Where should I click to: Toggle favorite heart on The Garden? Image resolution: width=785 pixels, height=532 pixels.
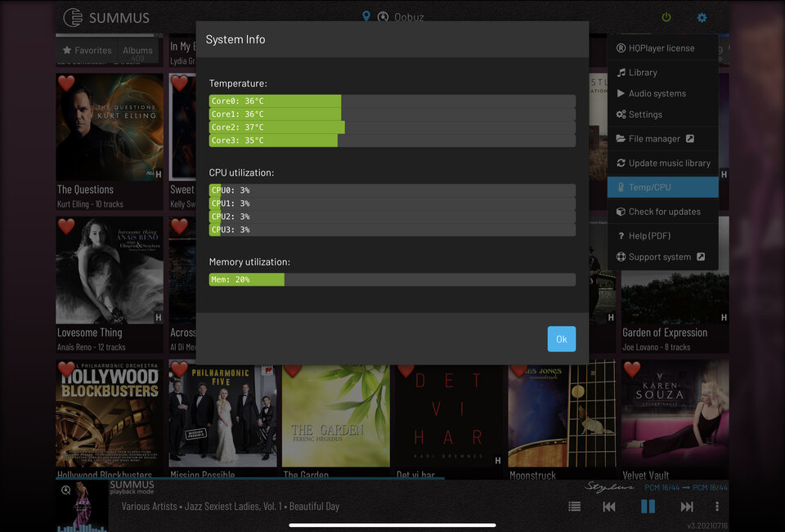293,371
